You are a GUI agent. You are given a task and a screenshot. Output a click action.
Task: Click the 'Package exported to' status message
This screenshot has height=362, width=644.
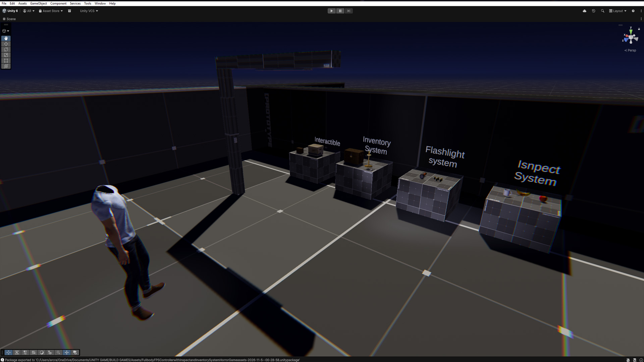[152, 360]
